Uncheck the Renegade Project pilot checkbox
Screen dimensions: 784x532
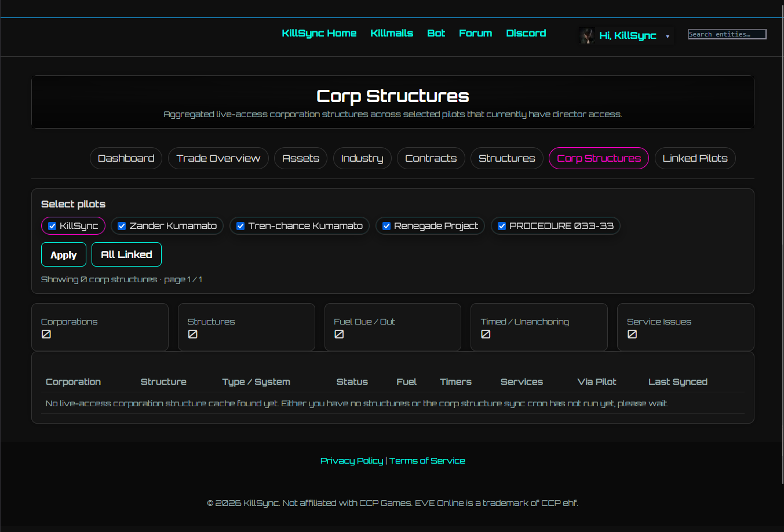(x=386, y=226)
